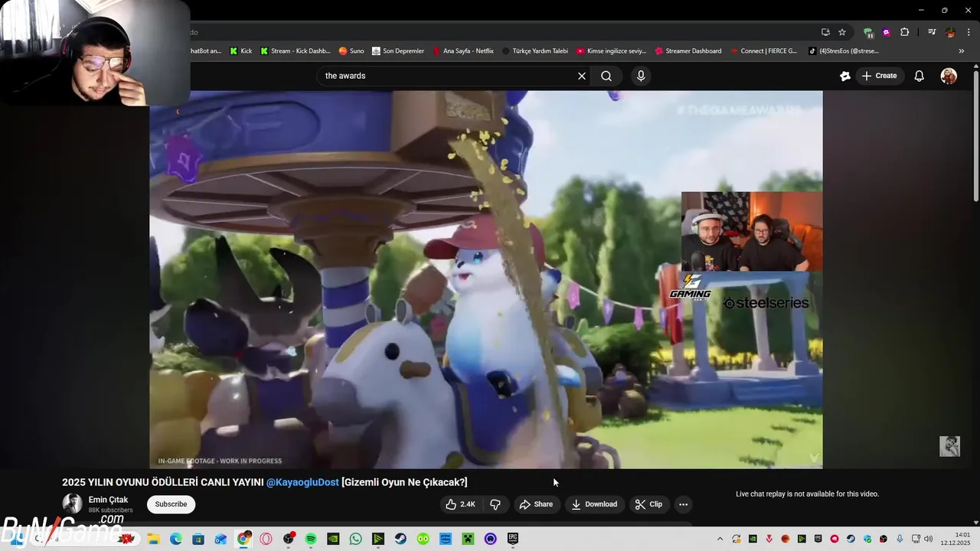Open Prime Video from the taskbar
Image resolution: width=980 pixels, height=551 pixels.
click(446, 539)
